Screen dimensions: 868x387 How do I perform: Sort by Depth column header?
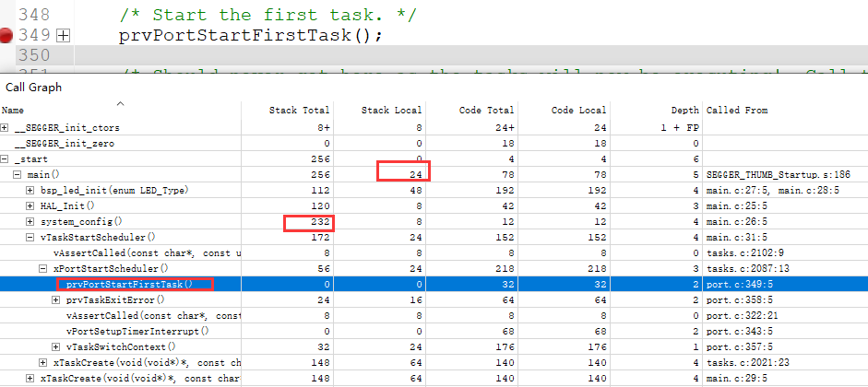[657, 110]
